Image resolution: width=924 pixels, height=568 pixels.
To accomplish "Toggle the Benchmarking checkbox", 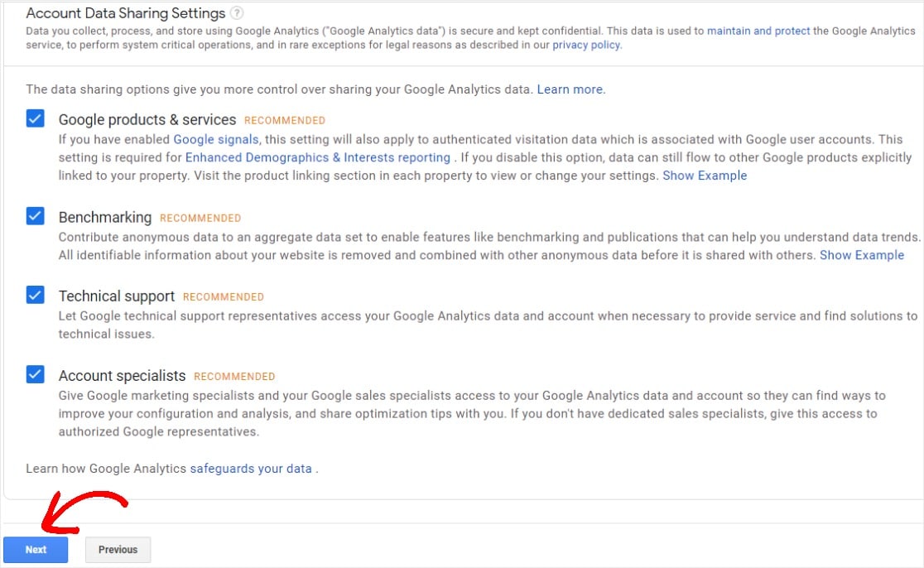I will pos(36,216).
